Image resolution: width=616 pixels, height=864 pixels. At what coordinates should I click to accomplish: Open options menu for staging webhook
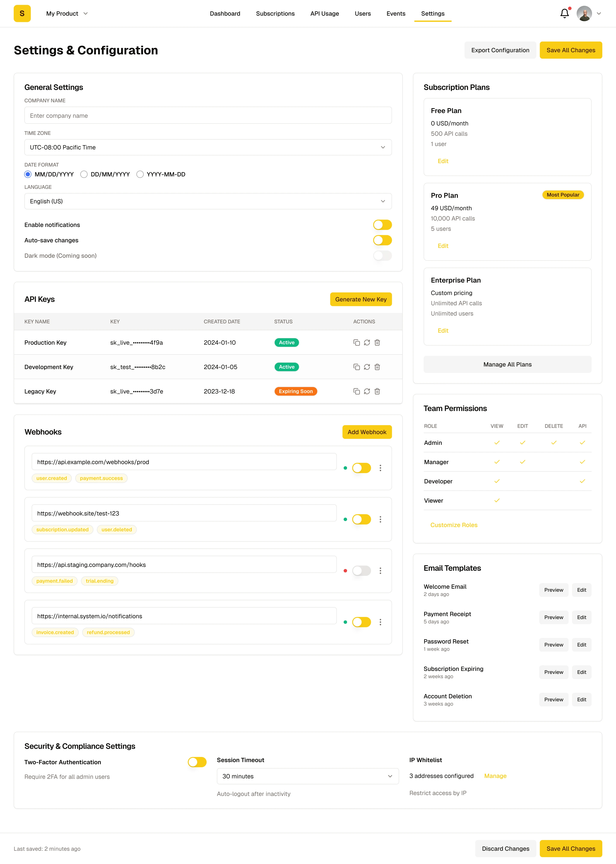pos(380,571)
